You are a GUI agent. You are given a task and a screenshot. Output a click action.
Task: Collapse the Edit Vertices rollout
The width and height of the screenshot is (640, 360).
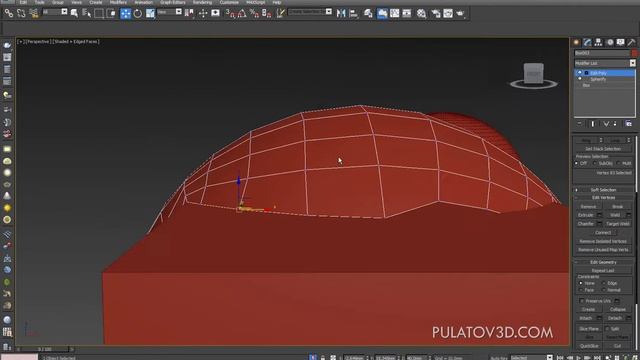point(603,198)
